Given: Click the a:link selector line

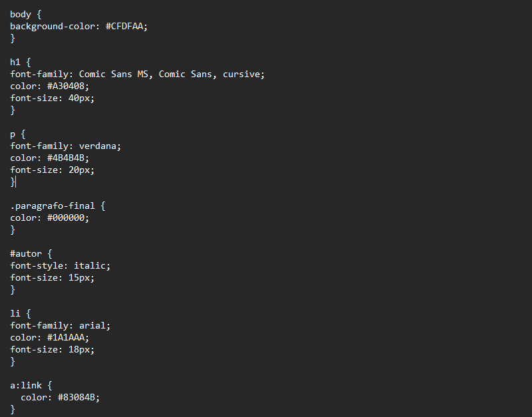Looking at the screenshot, I should pyautogui.click(x=31, y=386).
